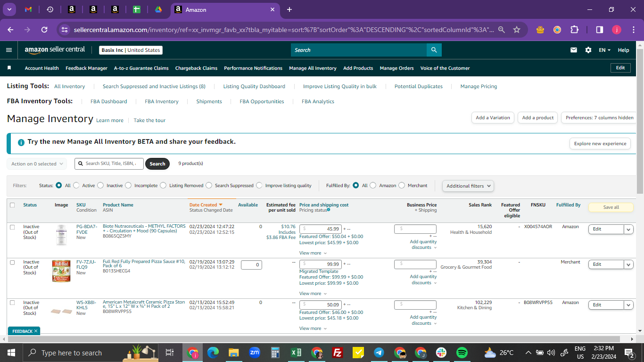This screenshot has height=362, width=644.
Task: Reload the page in Chrome
Action: [x=44, y=30]
